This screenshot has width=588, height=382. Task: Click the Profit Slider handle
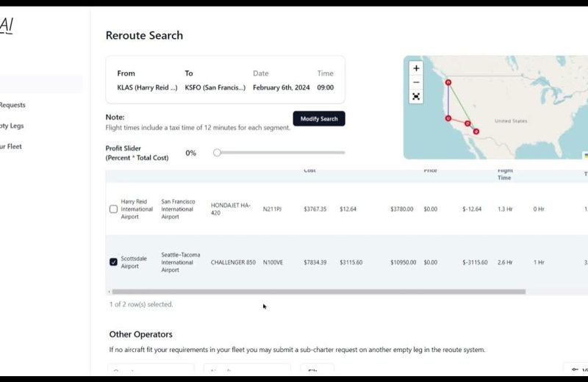coord(217,153)
